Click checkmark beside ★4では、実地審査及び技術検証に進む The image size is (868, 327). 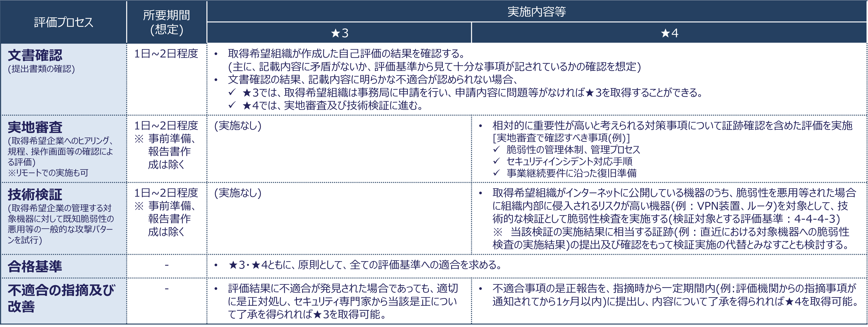point(232,105)
